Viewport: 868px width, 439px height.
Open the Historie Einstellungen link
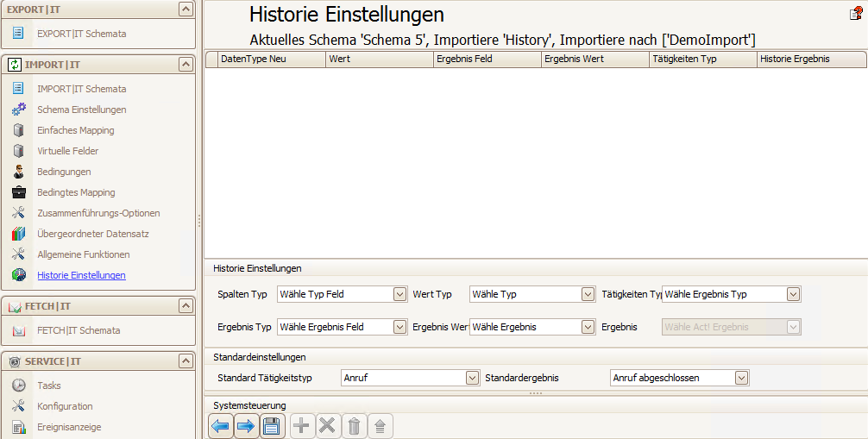pos(81,275)
